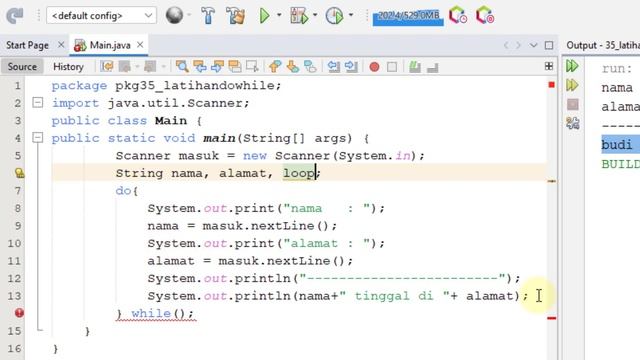The width and height of the screenshot is (640, 360).
Task: Click the red error marker beside the while line
Action: [x=19, y=313]
